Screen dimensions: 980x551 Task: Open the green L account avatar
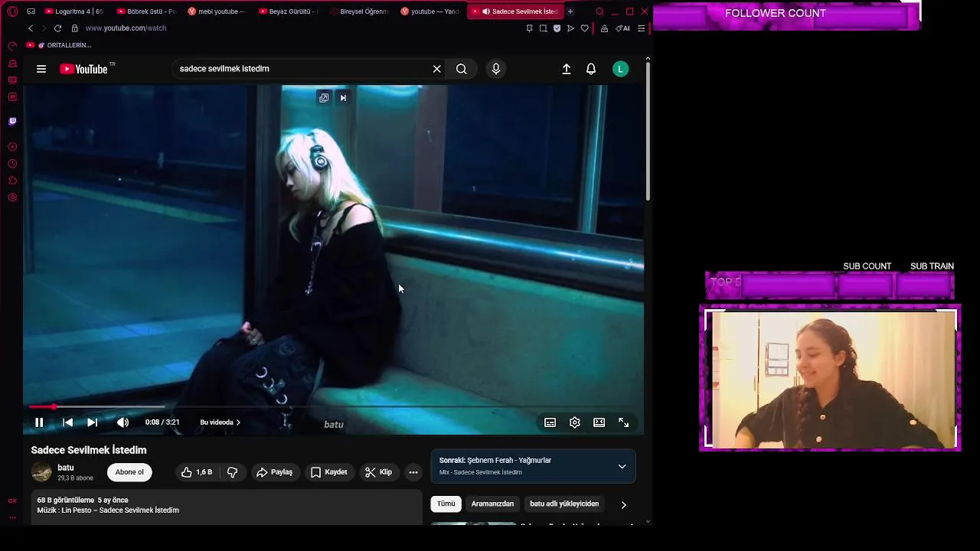click(621, 69)
